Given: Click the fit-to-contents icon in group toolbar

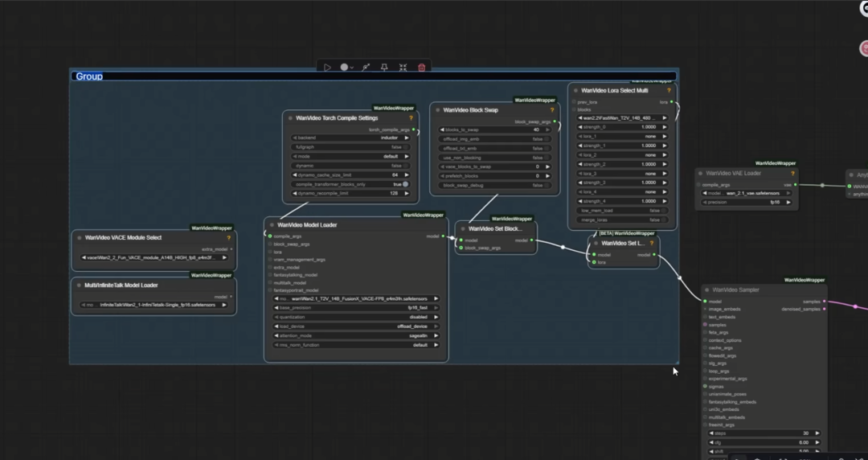Looking at the screenshot, I should (403, 67).
